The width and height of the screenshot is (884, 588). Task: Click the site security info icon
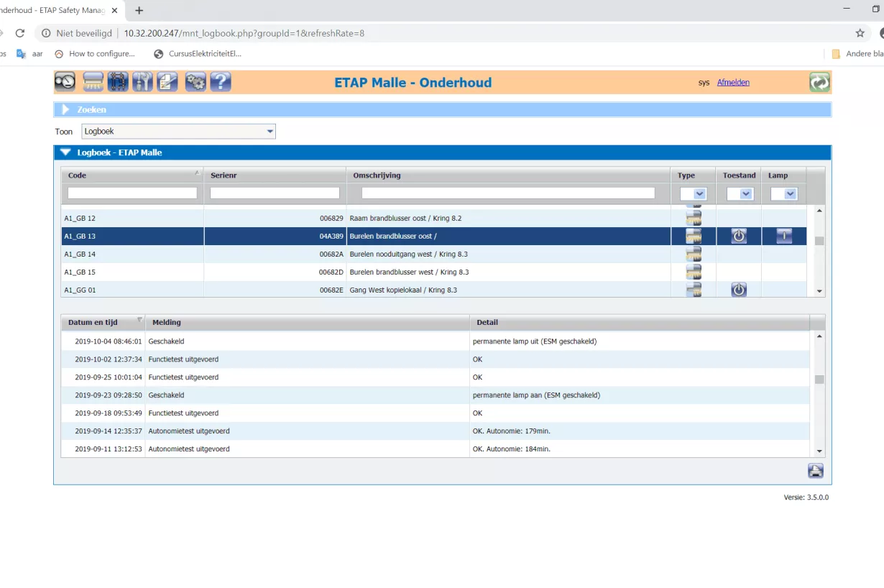[x=46, y=33]
